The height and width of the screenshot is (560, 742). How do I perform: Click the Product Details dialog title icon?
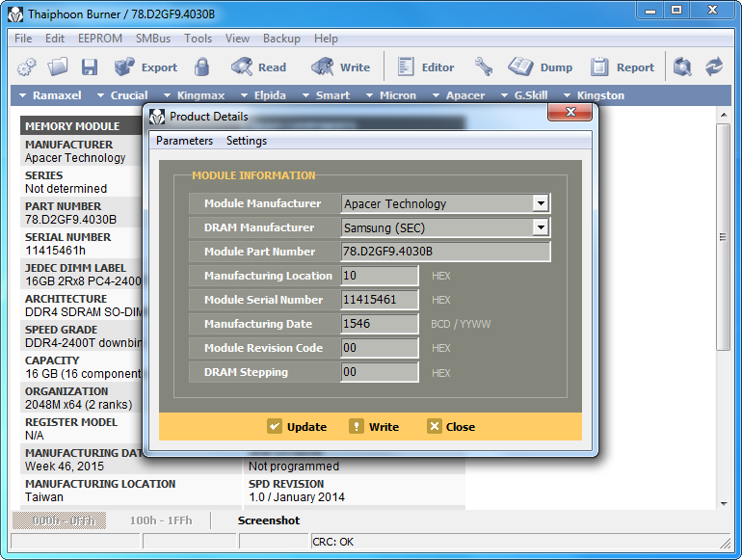click(157, 117)
